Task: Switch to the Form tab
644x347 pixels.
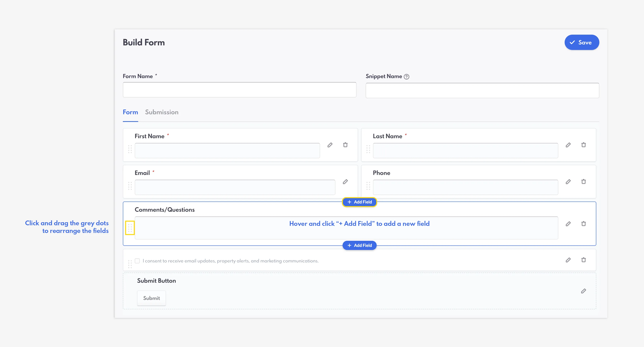Action: pyautogui.click(x=130, y=112)
